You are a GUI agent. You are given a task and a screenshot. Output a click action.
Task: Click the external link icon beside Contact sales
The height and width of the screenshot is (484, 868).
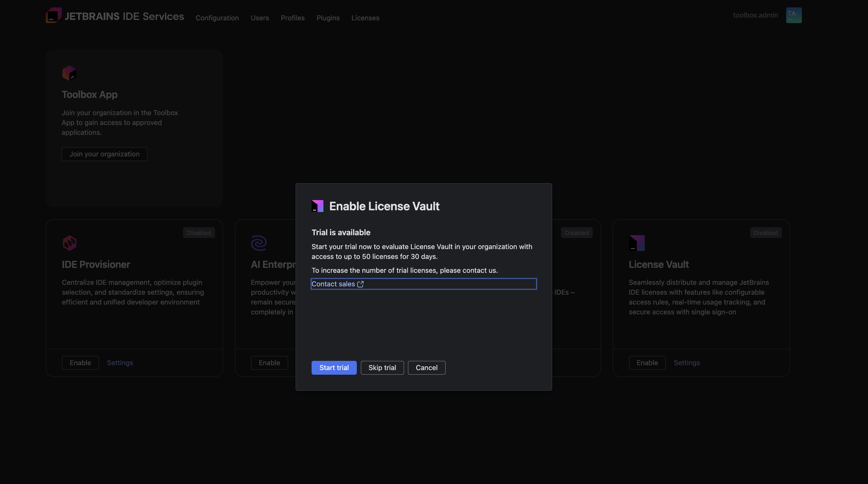coord(360,284)
